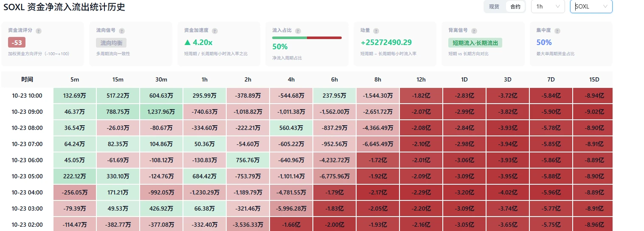Open help icon beside 资金加速度
644x231 pixels.
pos(215,31)
